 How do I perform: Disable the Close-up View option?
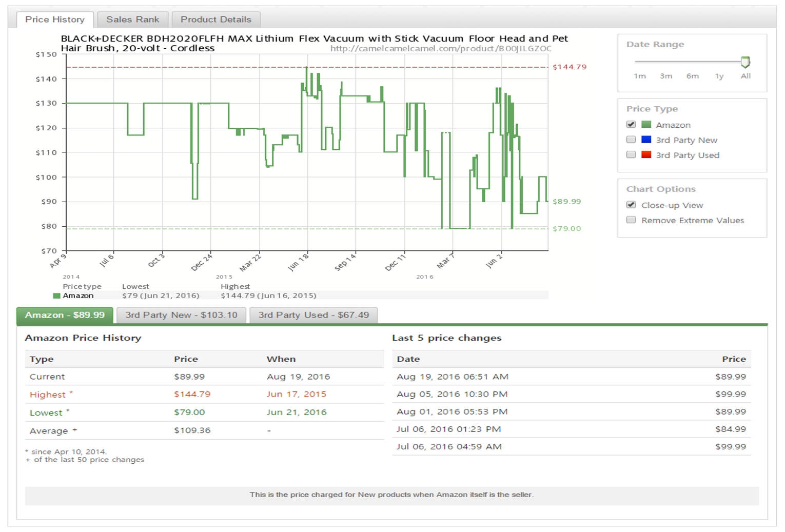pyautogui.click(x=631, y=205)
